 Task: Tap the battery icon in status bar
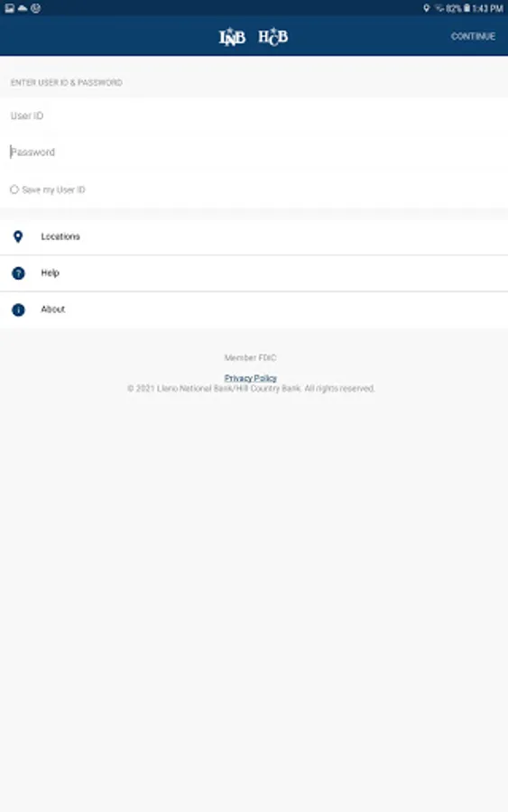466,8
